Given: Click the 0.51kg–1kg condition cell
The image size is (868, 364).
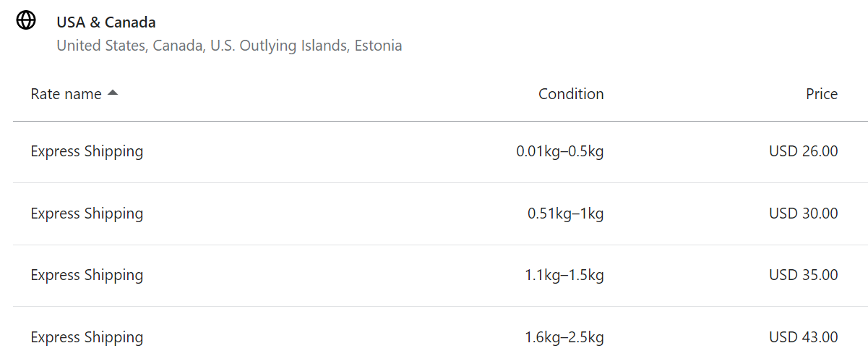Looking at the screenshot, I should pyautogui.click(x=566, y=213).
